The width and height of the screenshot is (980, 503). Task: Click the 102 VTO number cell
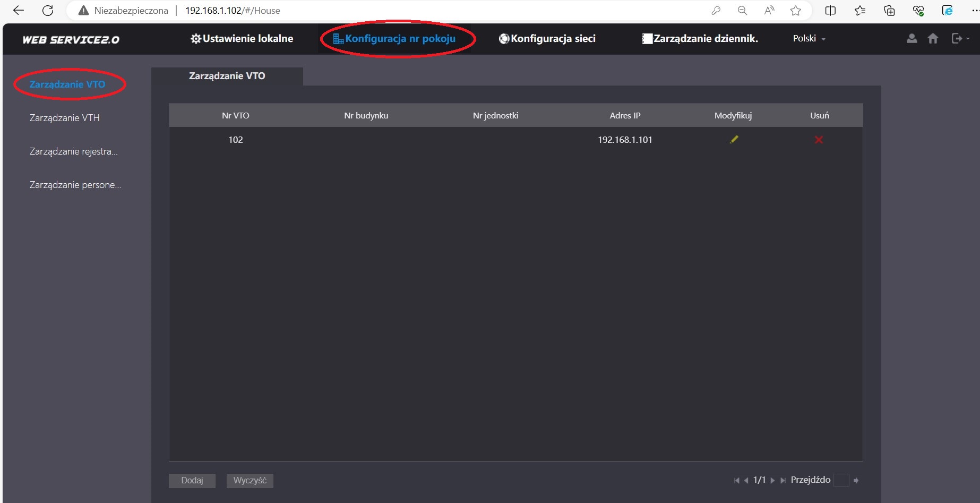236,140
